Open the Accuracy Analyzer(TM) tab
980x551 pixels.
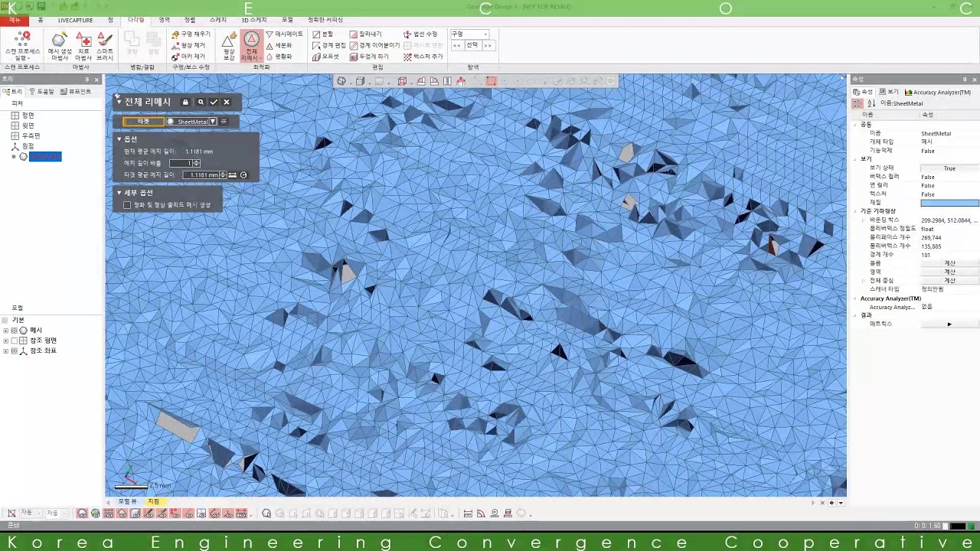coord(938,92)
